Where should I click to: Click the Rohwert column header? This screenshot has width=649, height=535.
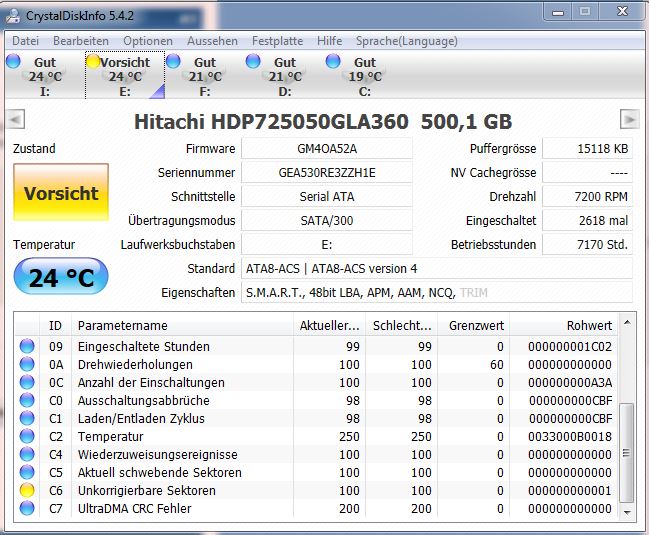(564, 325)
